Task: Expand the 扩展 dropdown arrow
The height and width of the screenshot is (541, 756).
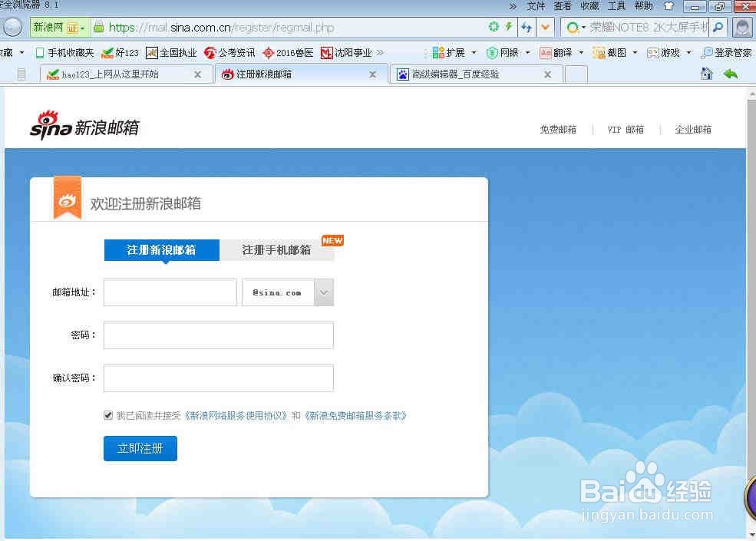Action: tap(474, 52)
